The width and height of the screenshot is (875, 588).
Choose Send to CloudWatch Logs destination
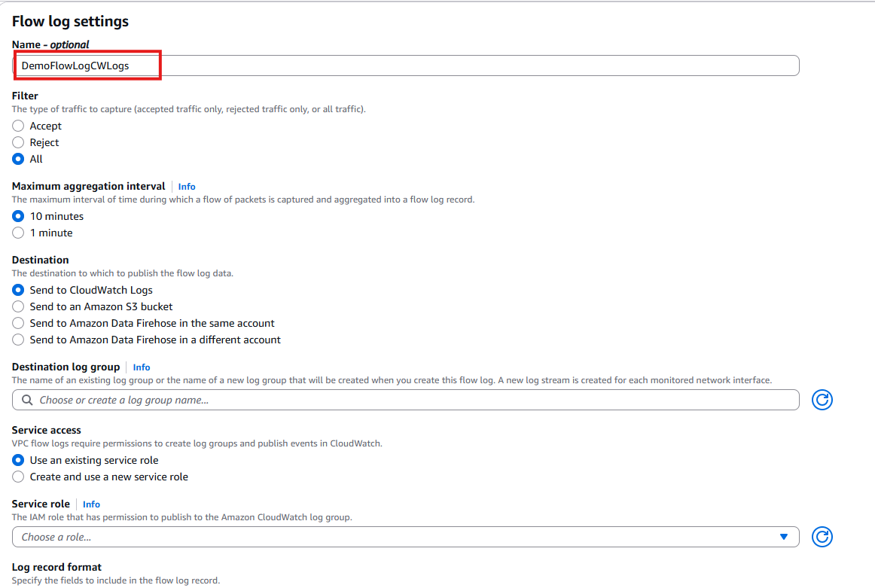(x=19, y=290)
